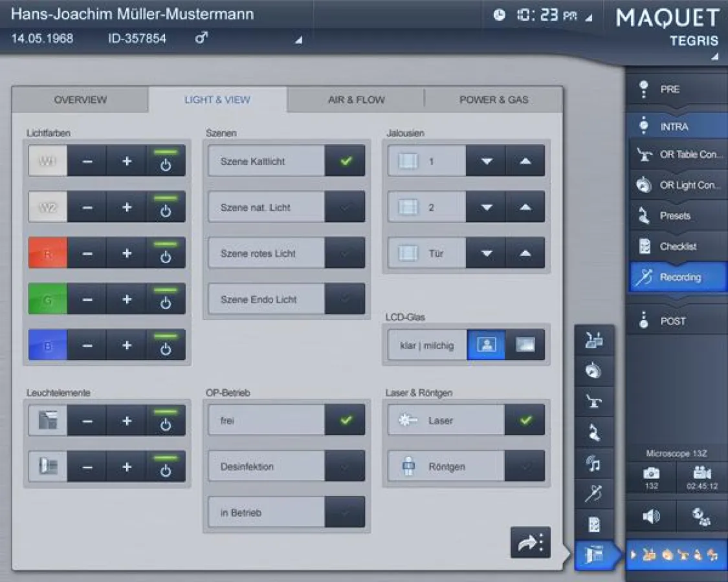The height and width of the screenshot is (582, 728).
Task: Open the music note audio icon in toolbar
Action: coord(594,462)
